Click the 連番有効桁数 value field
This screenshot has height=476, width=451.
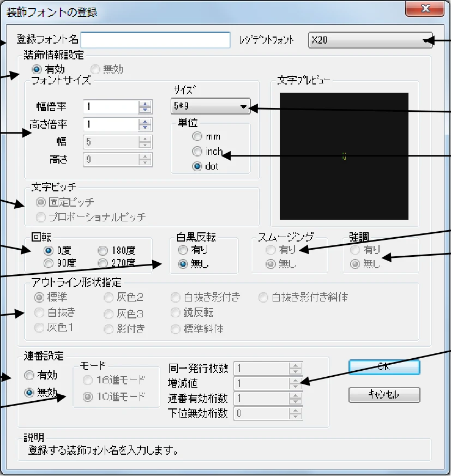(261, 398)
